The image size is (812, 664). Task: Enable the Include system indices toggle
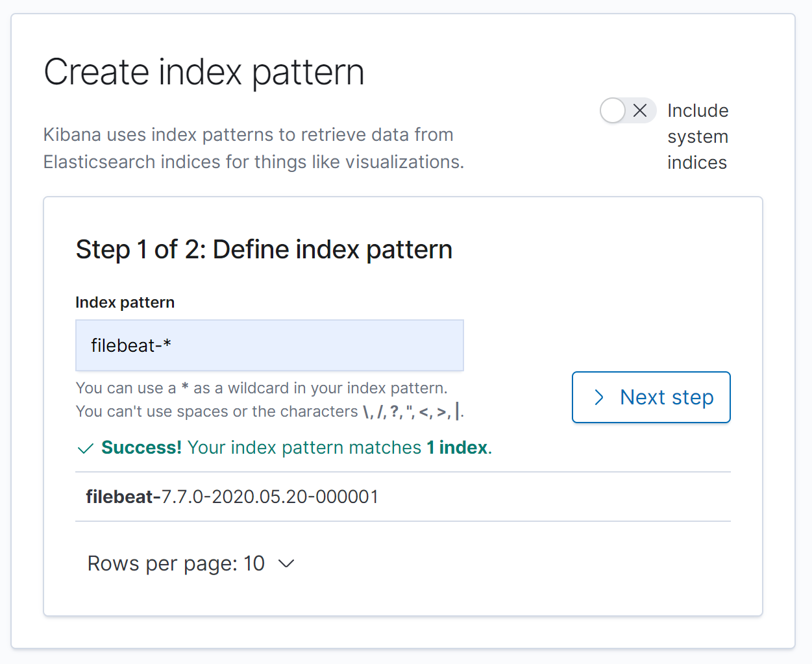pyautogui.click(x=628, y=110)
